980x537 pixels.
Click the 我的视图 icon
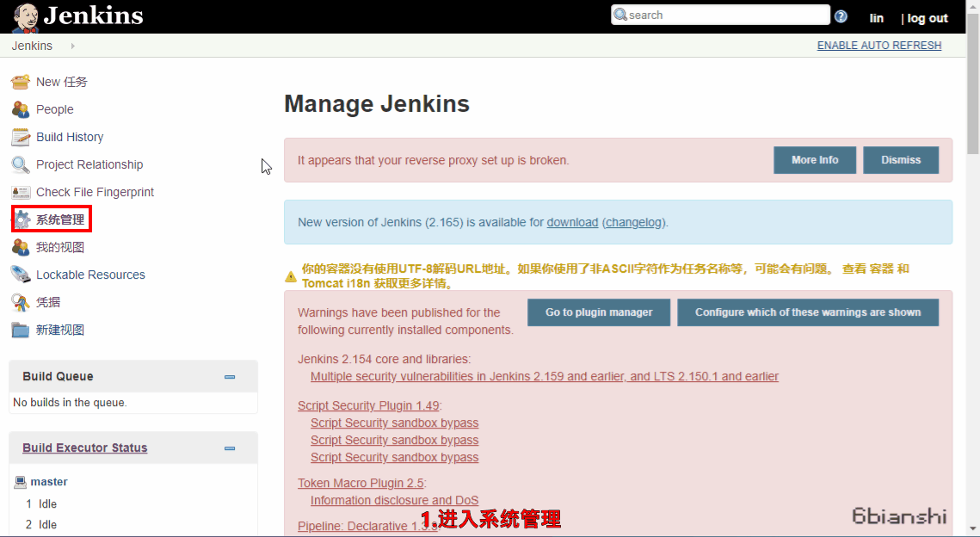point(21,247)
